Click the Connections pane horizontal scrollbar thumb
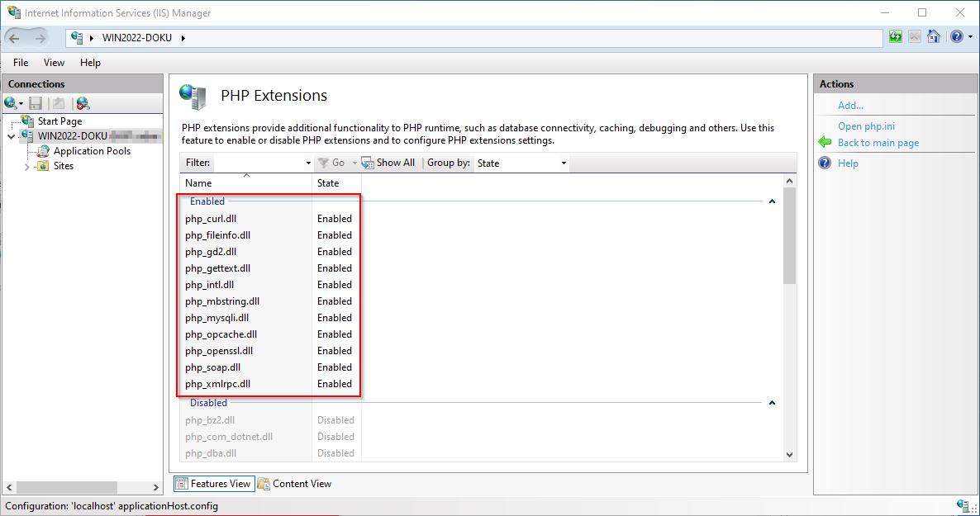This screenshot has height=516, width=980. 67,487
